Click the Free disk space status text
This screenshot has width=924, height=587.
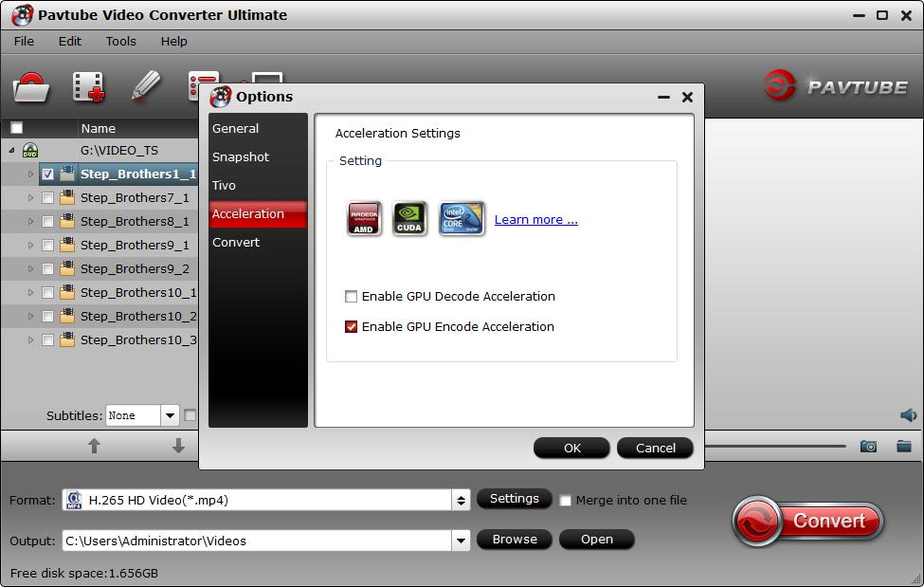tap(84, 573)
